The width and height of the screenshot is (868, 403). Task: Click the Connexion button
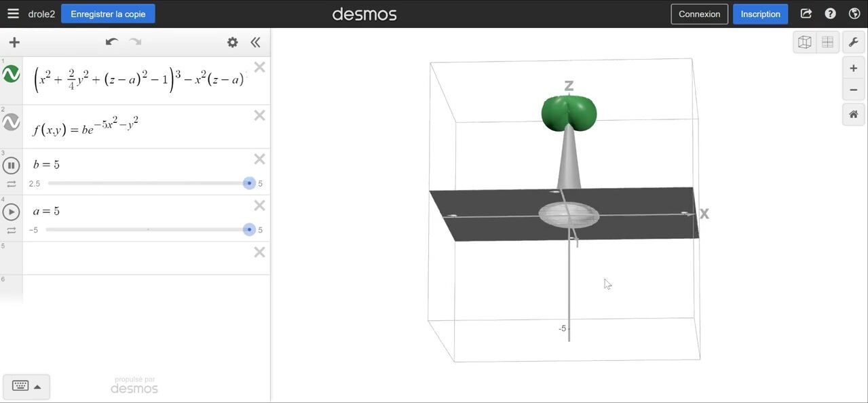pyautogui.click(x=699, y=14)
